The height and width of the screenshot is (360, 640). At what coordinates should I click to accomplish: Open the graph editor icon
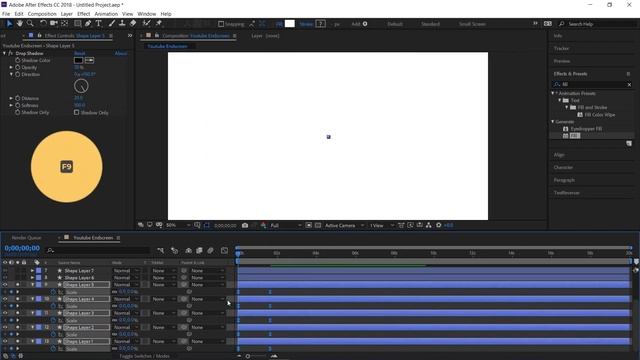coord(224,250)
